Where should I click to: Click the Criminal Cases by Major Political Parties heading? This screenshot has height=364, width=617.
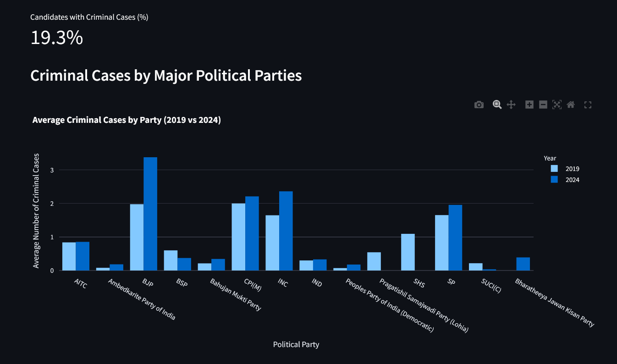tap(166, 76)
